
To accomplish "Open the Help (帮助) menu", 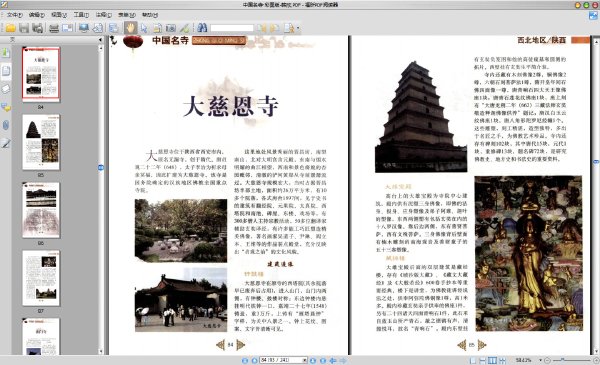I will (150, 15).
